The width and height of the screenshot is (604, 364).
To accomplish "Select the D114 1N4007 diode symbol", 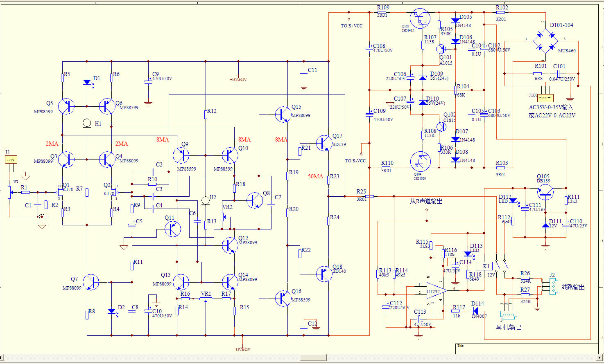I will (x=476, y=311).
